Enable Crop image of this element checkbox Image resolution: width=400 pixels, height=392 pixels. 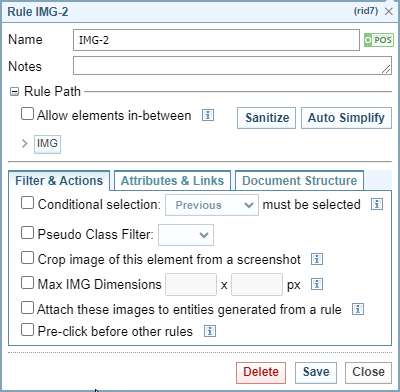[x=27, y=258]
